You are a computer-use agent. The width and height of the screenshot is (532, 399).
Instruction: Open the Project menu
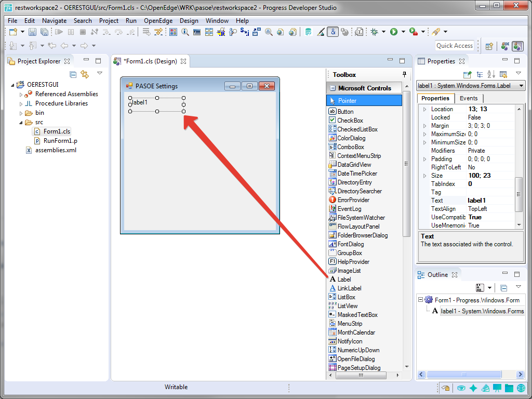tap(109, 21)
